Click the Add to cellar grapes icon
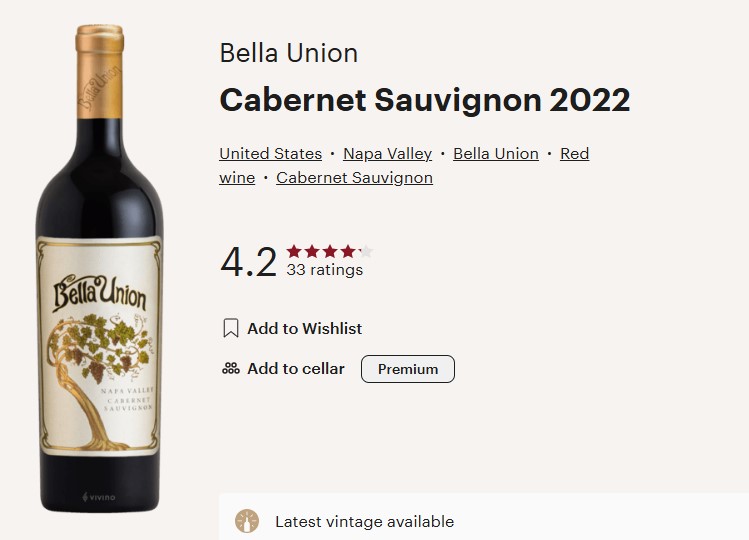The image size is (749, 540). pyautogui.click(x=231, y=368)
